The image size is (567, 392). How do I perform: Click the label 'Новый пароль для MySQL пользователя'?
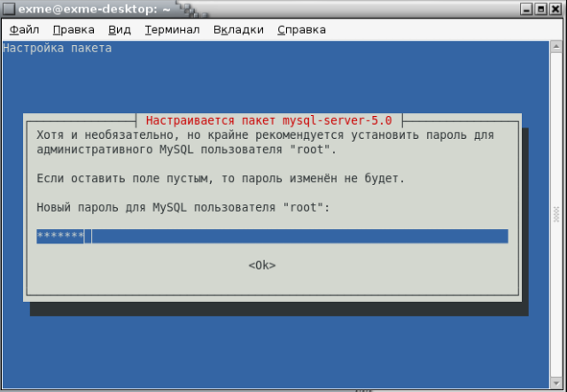tap(156, 207)
